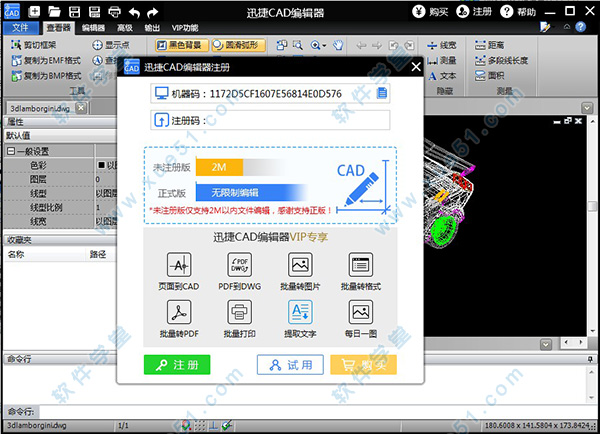Image resolution: width=600 pixels, height=434 pixels.
Task: Open the 购买 purchase option in title bar
Action: point(430,12)
